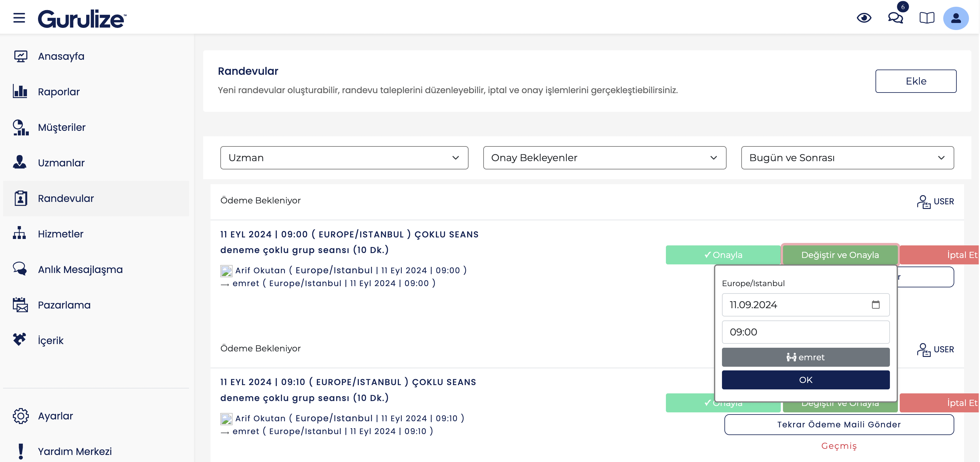Open the book guide icon
Viewport: 980px width, 462px height.
coord(927,18)
